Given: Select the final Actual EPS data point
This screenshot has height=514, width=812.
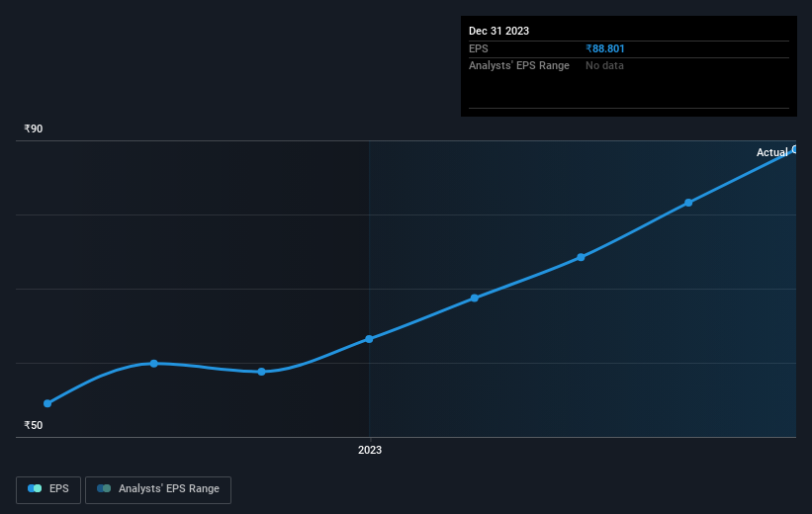Looking at the screenshot, I should click(795, 149).
